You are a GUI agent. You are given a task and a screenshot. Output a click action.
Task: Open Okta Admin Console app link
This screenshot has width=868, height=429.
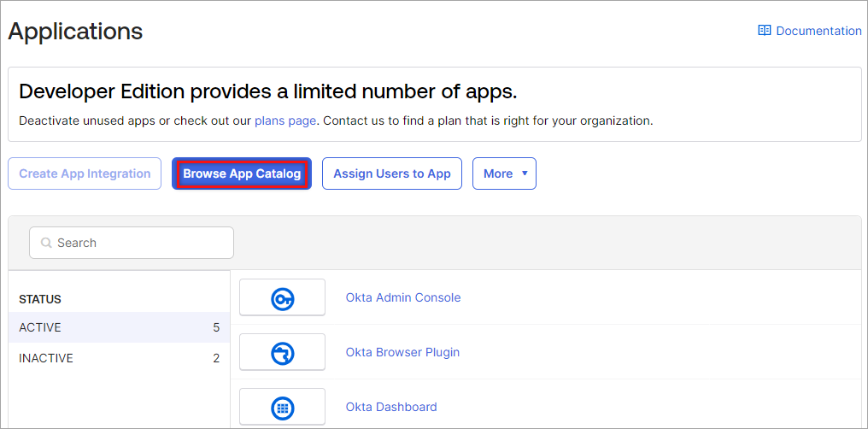(x=403, y=297)
